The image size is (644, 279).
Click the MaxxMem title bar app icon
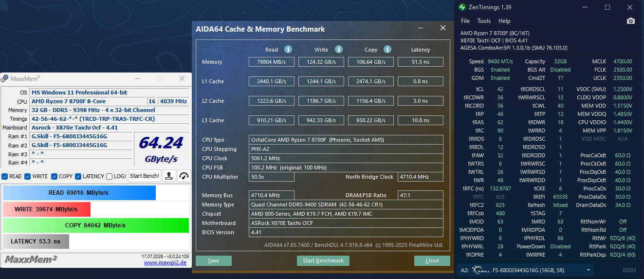4,78
